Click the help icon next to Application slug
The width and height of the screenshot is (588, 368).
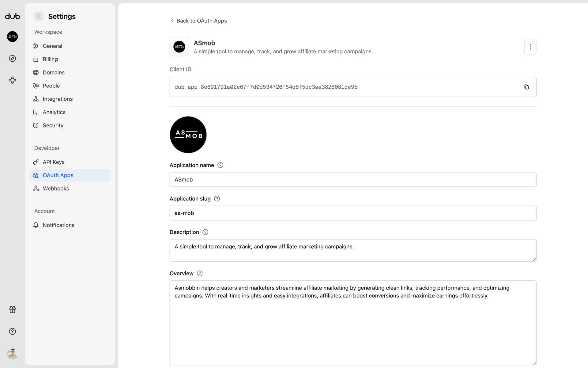tap(217, 199)
